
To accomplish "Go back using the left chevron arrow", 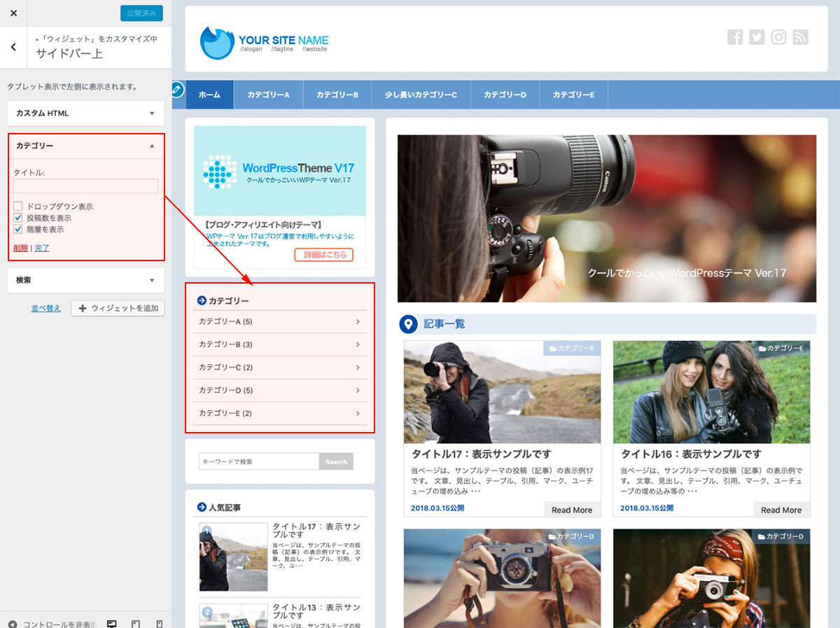I will tap(14, 47).
